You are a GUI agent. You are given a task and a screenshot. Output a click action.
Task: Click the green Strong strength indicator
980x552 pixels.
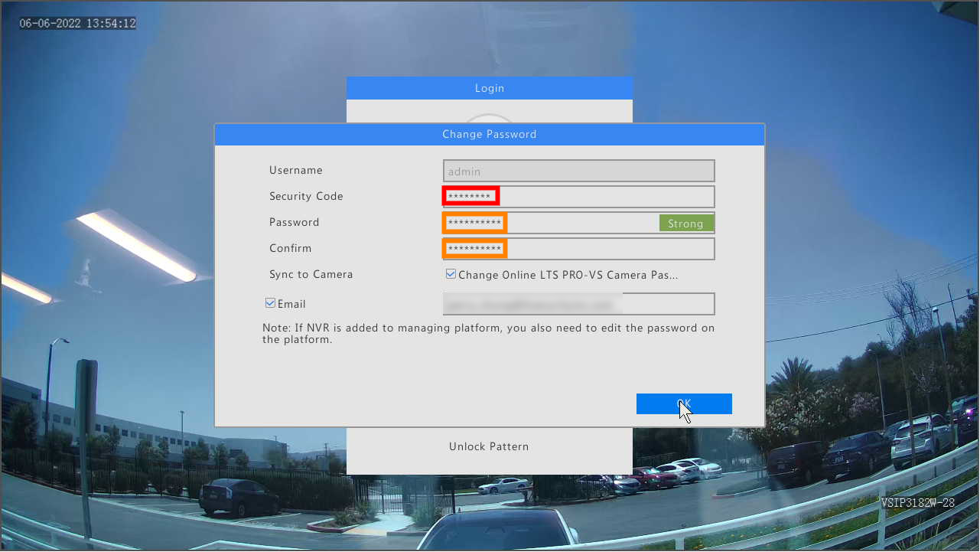point(685,224)
